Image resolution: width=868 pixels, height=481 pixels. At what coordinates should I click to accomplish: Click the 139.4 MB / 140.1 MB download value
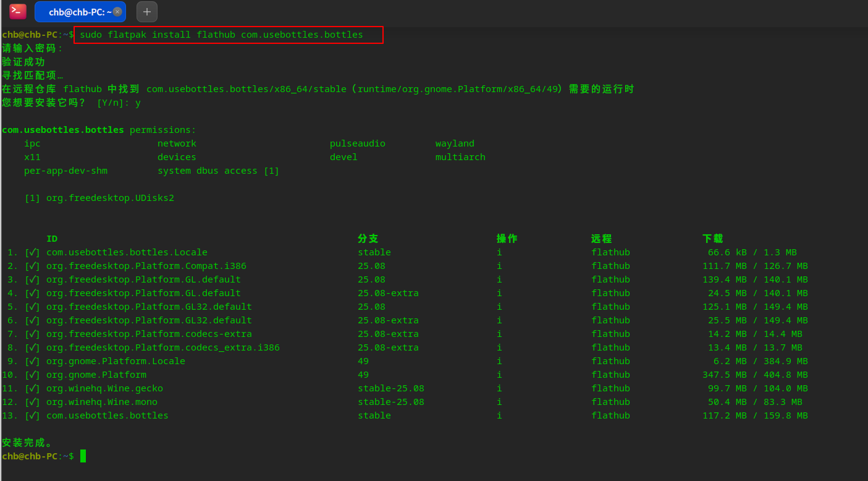click(755, 279)
